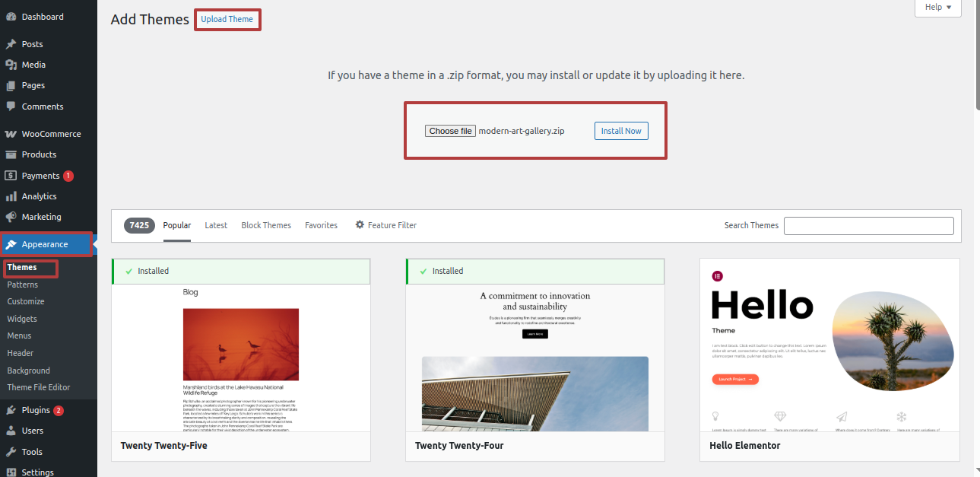Image resolution: width=980 pixels, height=477 pixels.
Task: Switch to the Favorites tab
Action: point(321,225)
